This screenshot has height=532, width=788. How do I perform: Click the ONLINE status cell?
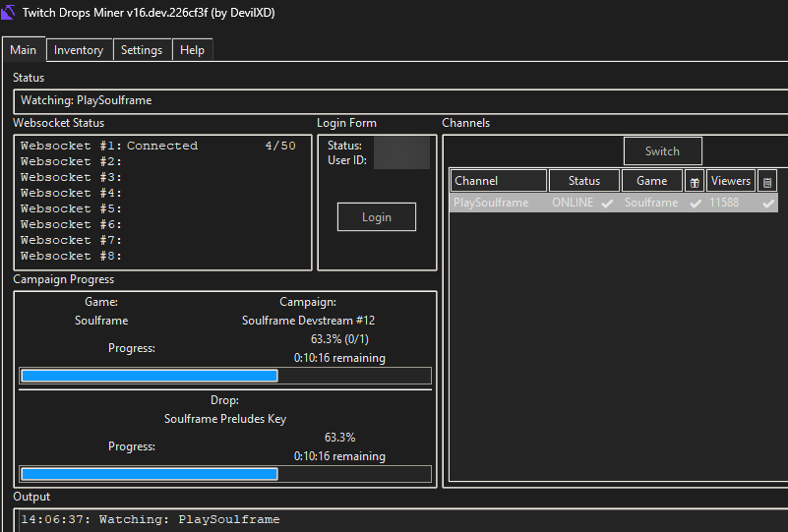pyautogui.click(x=573, y=203)
